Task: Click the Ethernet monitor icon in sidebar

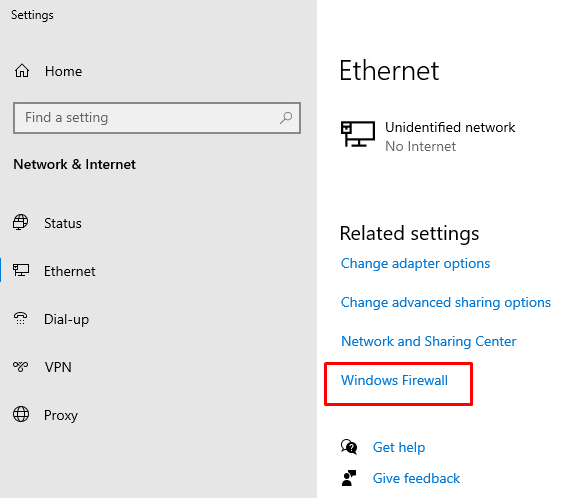Action: coord(21,270)
